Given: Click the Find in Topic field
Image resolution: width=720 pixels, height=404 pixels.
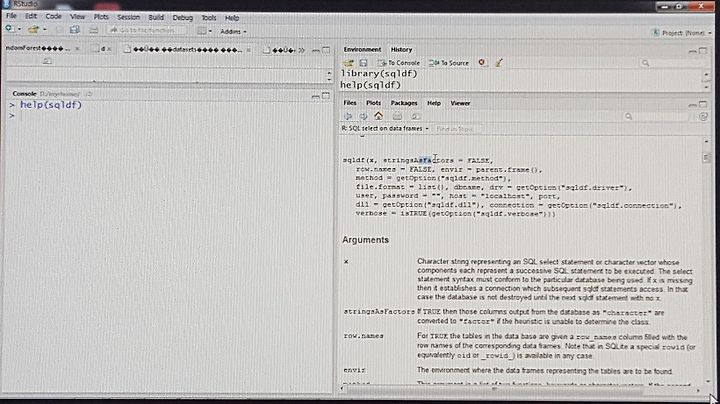Looking at the screenshot, I should pyautogui.click(x=459, y=129).
